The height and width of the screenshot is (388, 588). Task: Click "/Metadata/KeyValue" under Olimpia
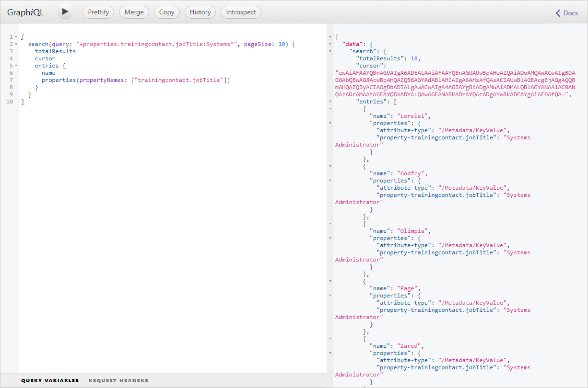pos(472,245)
